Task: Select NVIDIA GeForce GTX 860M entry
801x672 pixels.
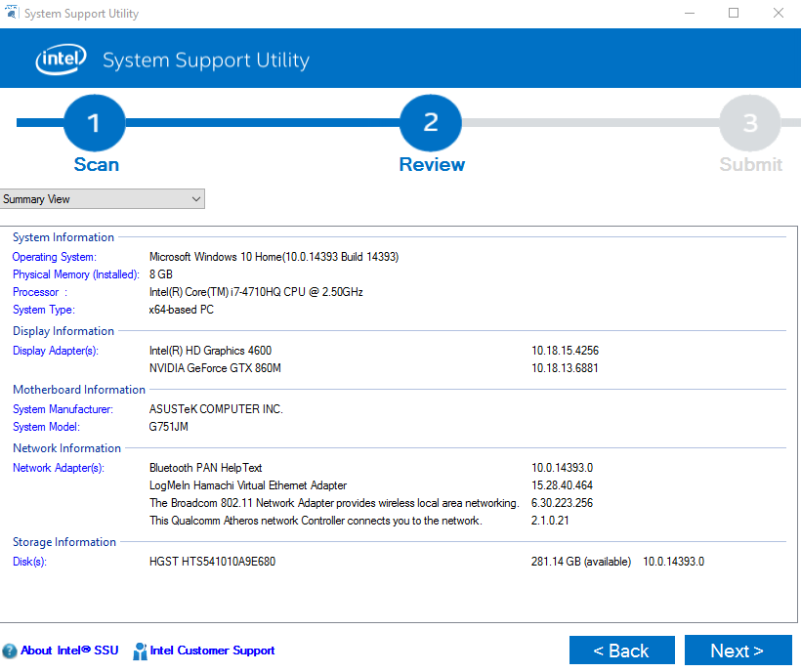Action: tap(215, 368)
